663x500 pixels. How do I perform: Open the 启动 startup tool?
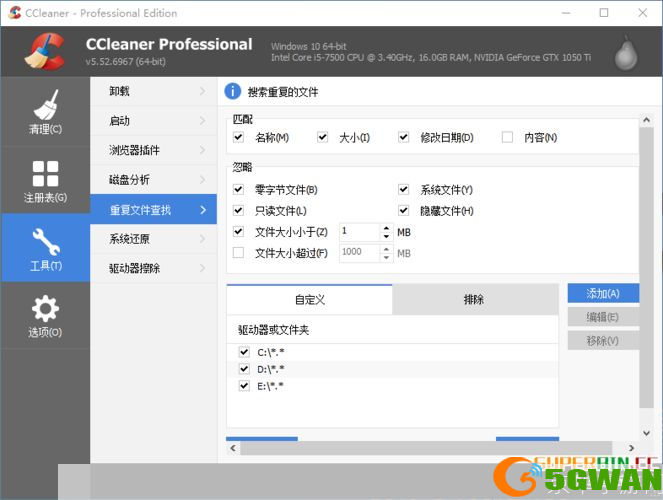click(x=153, y=121)
